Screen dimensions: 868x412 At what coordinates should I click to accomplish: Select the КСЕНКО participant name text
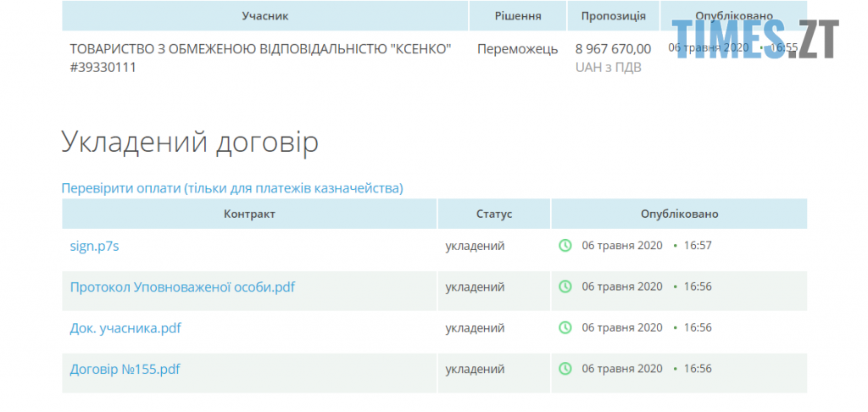click(x=260, y=49)
